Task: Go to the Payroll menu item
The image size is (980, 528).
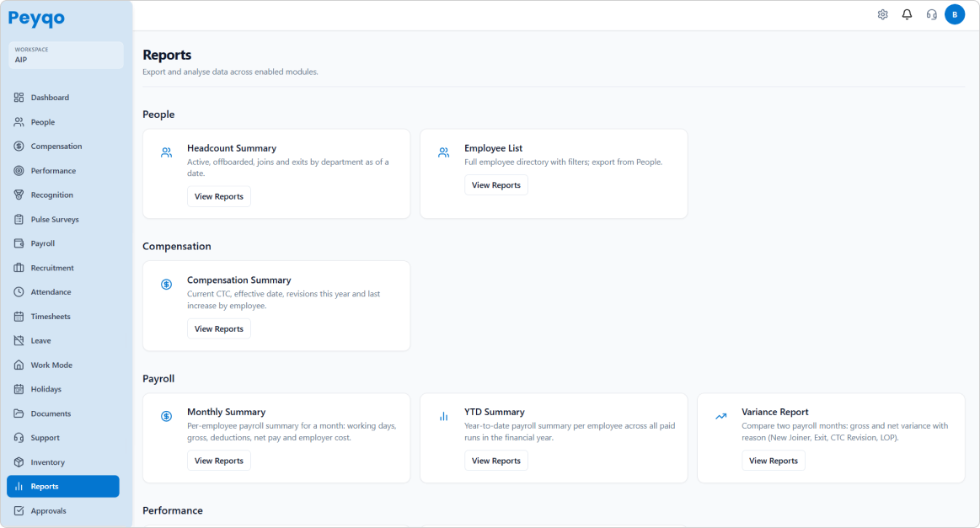Action: pyautogui.click(x=63, y=243)
